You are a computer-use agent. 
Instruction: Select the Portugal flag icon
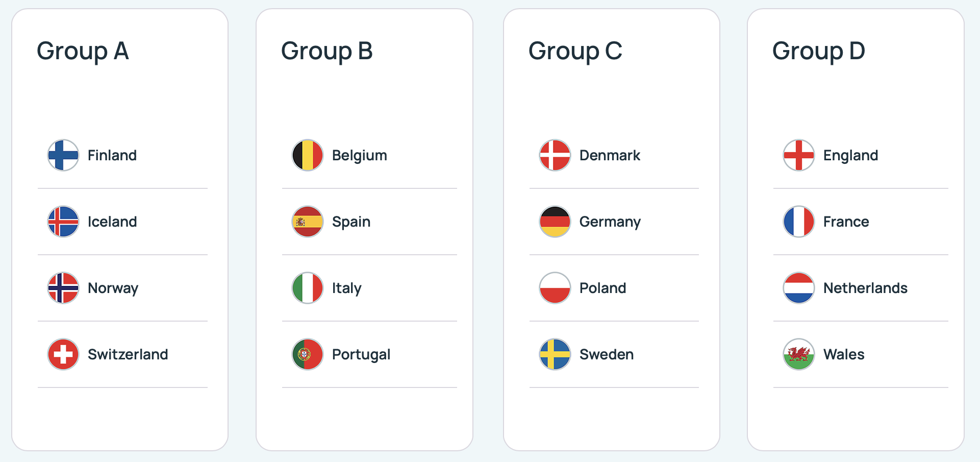coord(308,354)
